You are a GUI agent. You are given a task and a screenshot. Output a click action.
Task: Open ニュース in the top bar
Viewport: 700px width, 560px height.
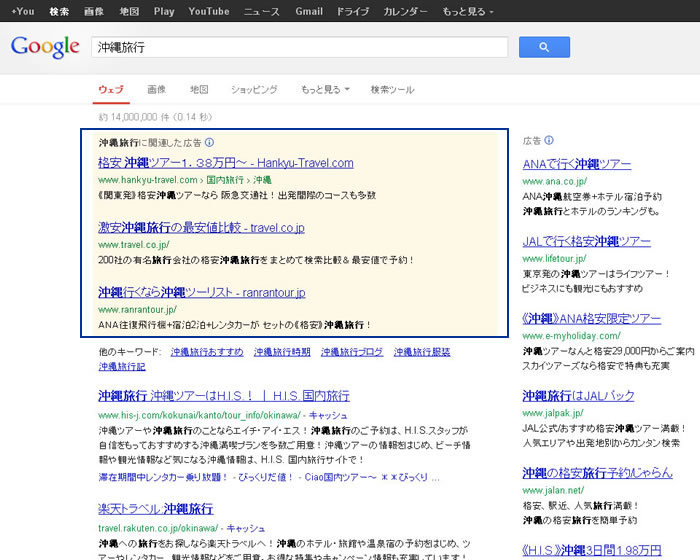tap(262, 12)
